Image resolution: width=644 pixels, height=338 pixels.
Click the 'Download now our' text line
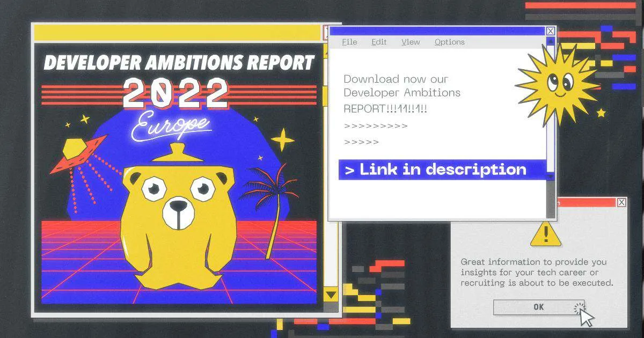click(396, 79)
